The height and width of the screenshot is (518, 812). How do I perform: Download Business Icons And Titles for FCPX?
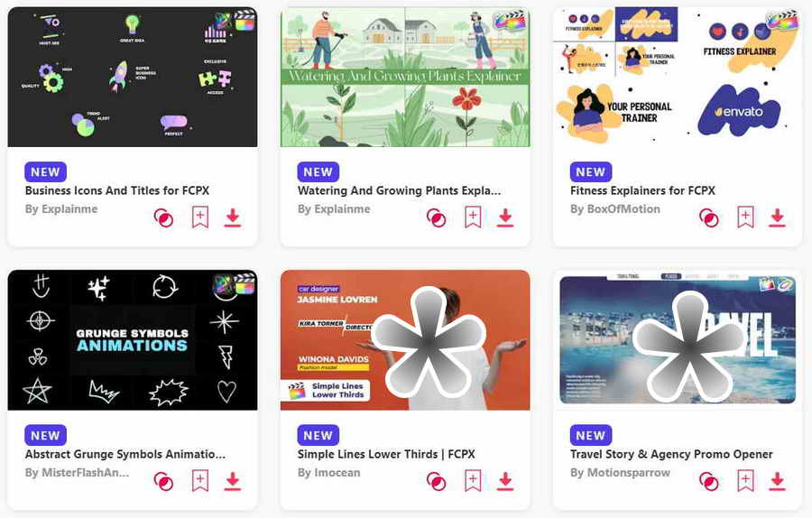(x=233, y=217)
